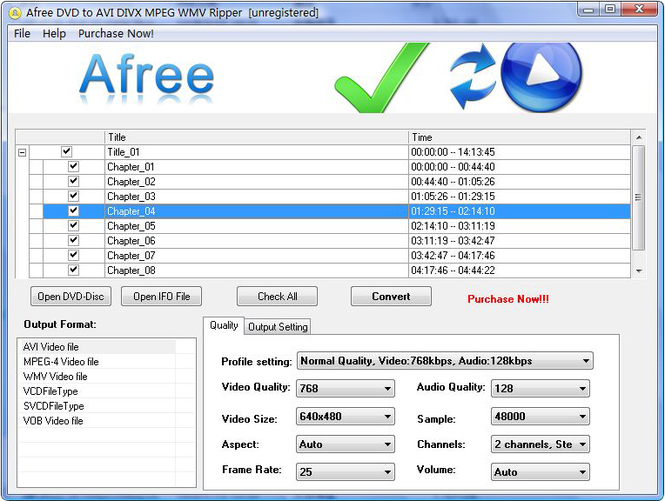
Task: Click the Convert button
Action: tap(391, 296)
